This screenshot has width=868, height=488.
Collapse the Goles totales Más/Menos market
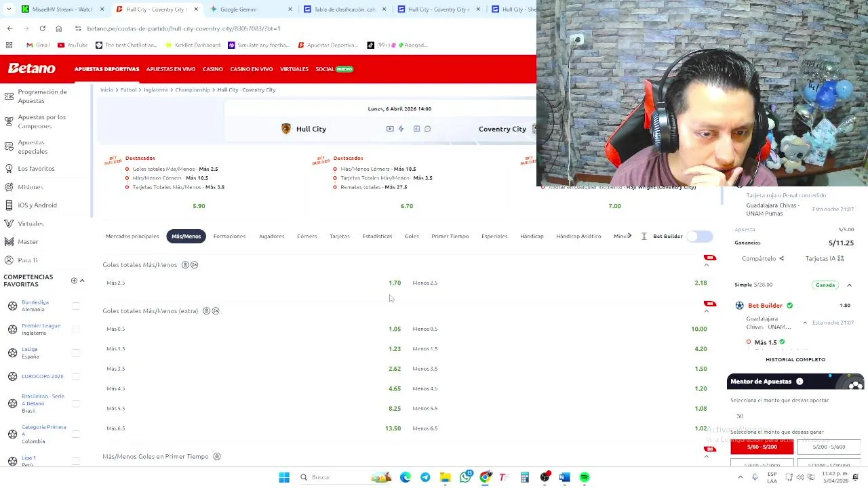coord(706,265)
